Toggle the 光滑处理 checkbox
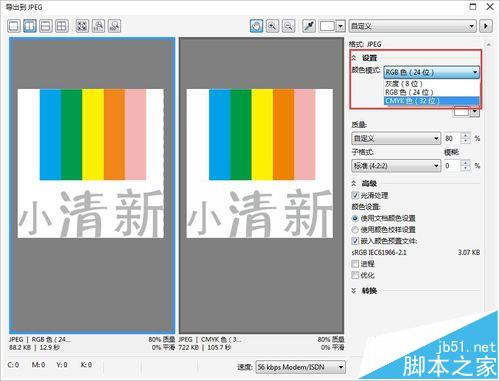 click(355, 195)
